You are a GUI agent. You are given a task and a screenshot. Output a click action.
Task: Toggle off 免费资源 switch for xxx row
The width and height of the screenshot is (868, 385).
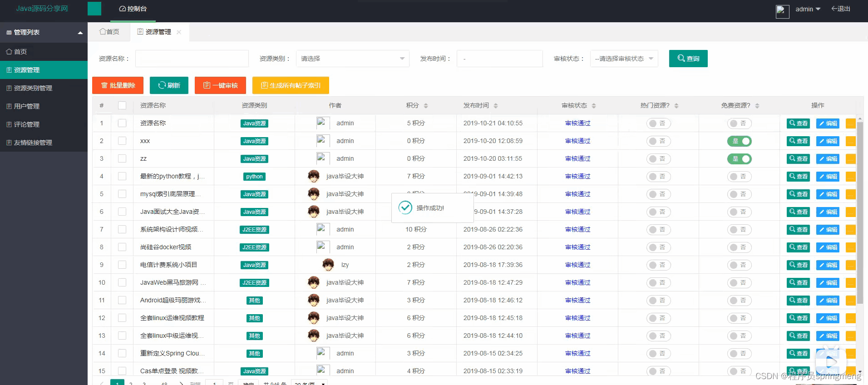tap(740, 141)
